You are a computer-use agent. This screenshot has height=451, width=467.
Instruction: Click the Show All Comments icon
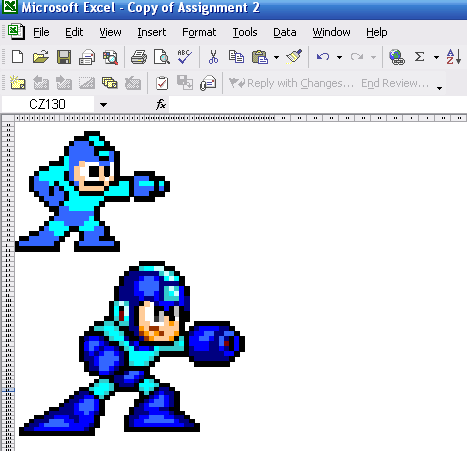[110, 83]
